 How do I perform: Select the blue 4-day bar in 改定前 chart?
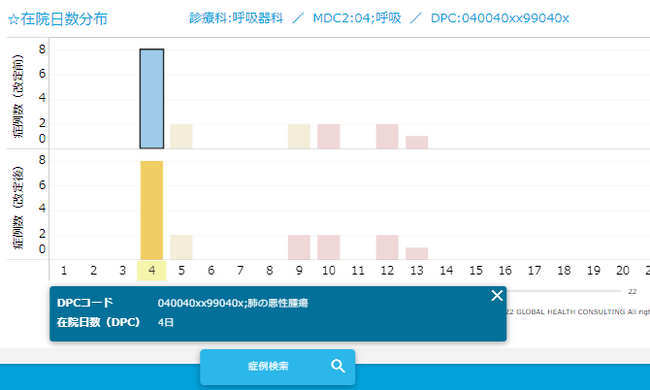tap(152, 99)
